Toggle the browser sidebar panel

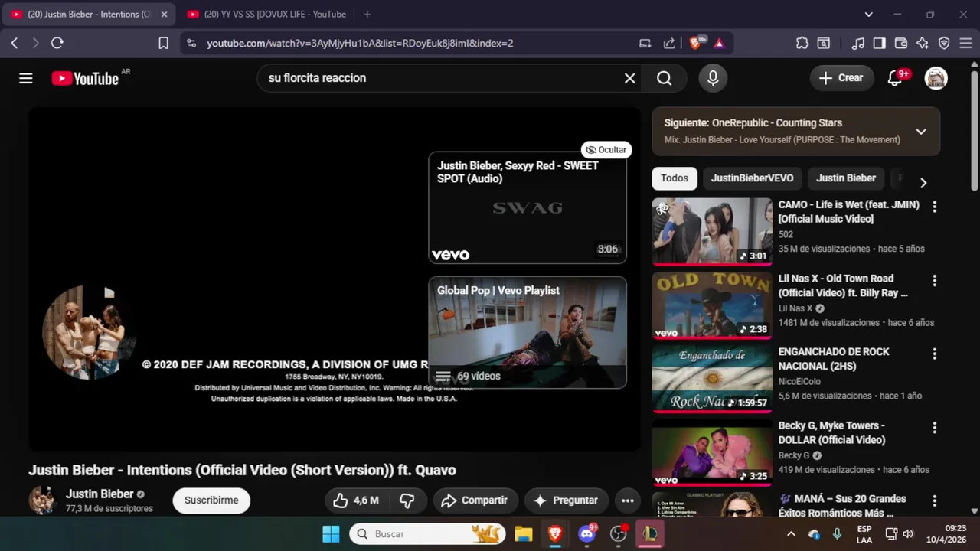pos(880,44)
